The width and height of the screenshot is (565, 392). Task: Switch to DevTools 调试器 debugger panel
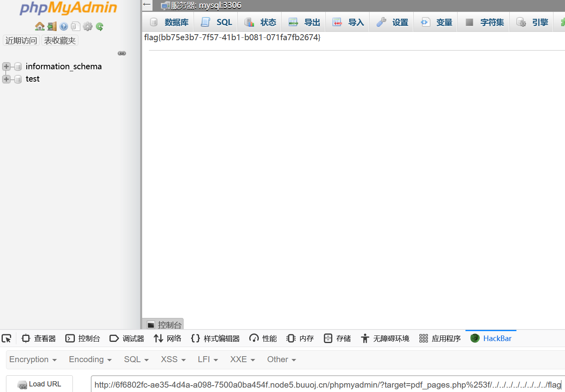point(127,338)
